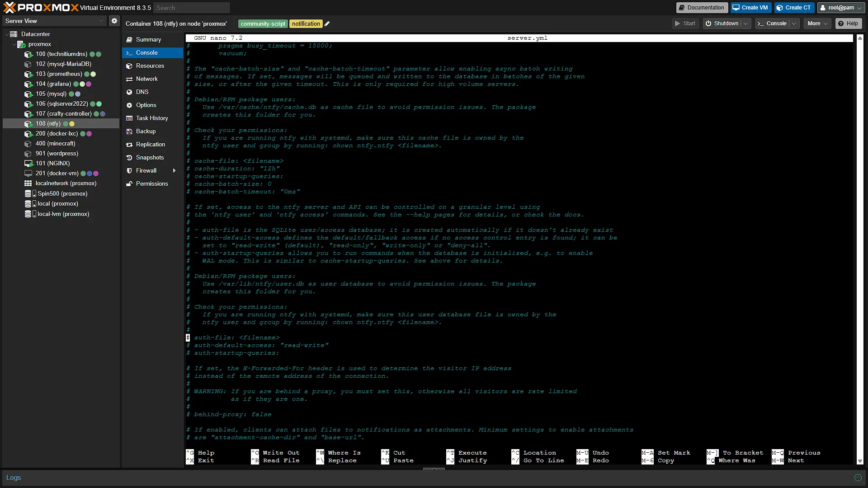The width and height of the screenshot is (868, 488).
Task: Click the Shutdown button
Action: [x=722, y=23]
